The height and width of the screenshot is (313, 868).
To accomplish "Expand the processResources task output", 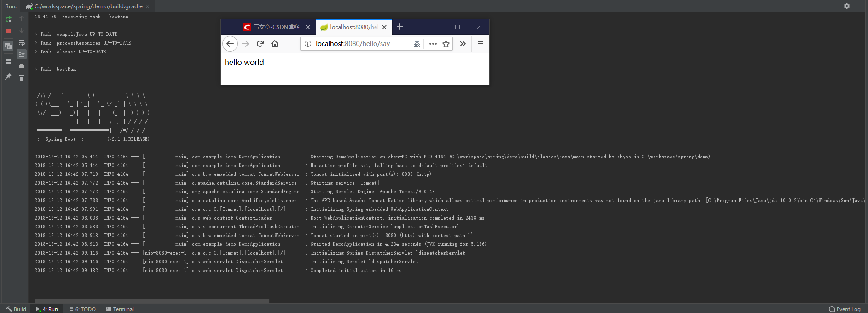I will pyautogui.click(x=36, y=43).
